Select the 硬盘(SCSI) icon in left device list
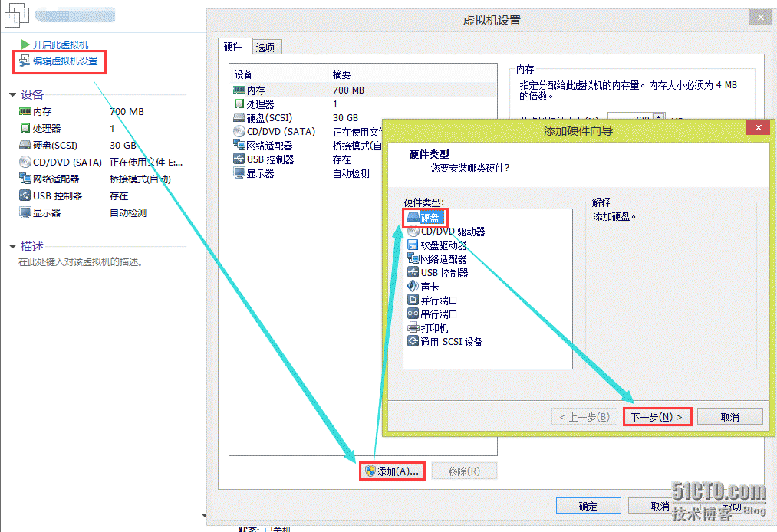 click(25, 145)
